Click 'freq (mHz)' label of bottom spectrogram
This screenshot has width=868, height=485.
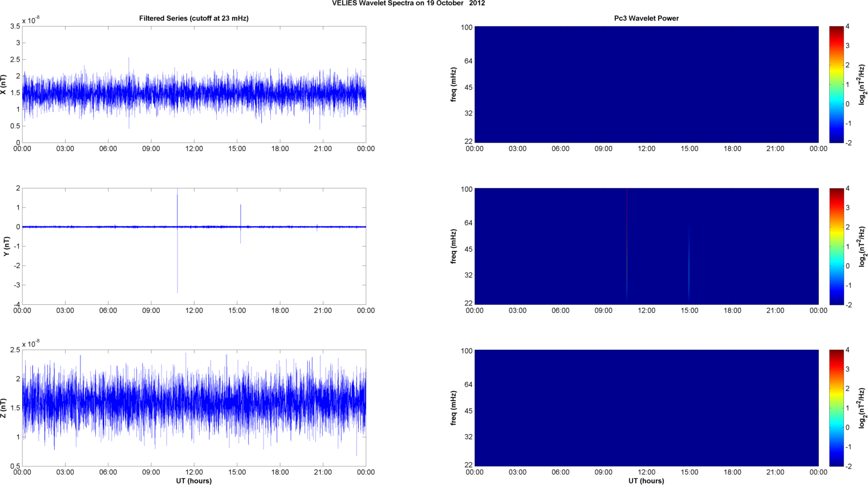click(x=454, y=408)
